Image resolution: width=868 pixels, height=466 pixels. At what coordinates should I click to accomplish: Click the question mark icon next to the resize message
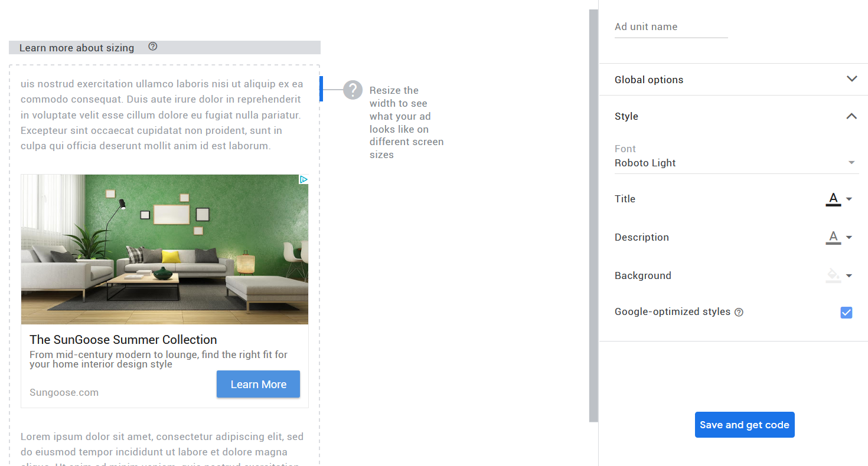tap(353, 90)
